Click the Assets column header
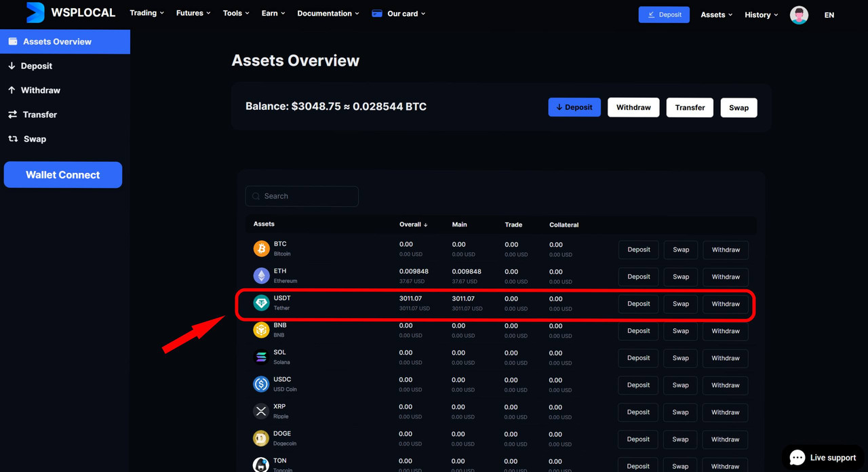This screenshot has height=472, width=868. click(x=264, y=224)
